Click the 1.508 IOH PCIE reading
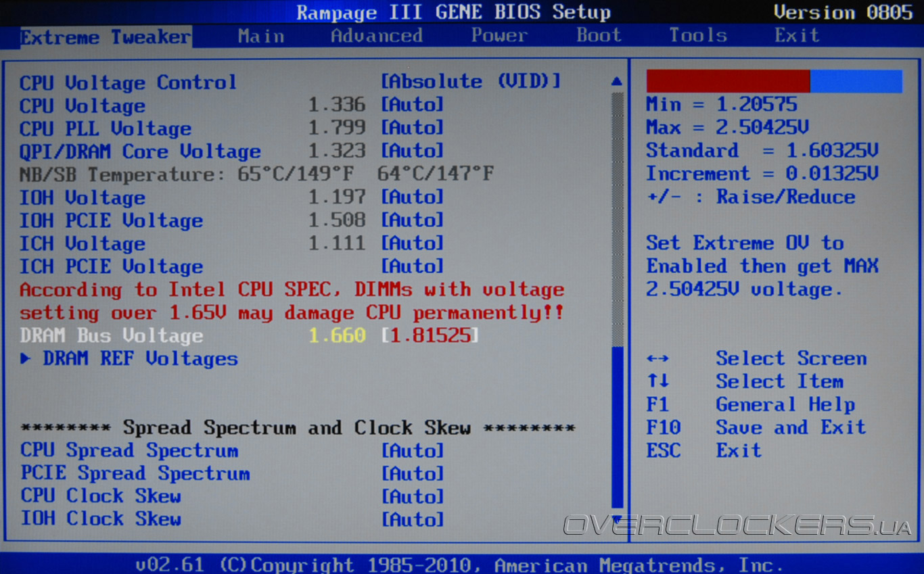The image size is (924, 574). [337, 220]
